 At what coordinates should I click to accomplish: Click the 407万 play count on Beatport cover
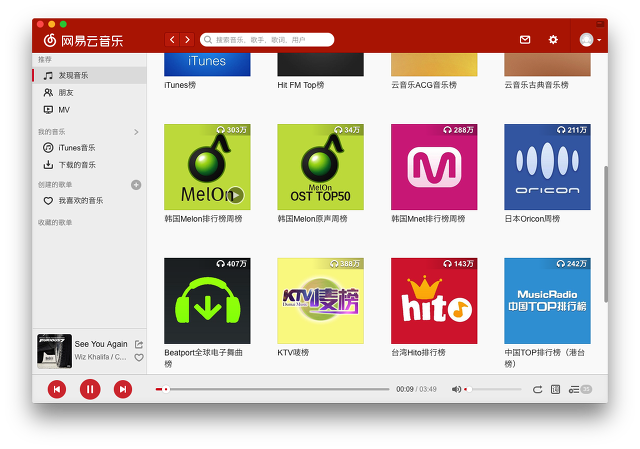tap(231, 264)
